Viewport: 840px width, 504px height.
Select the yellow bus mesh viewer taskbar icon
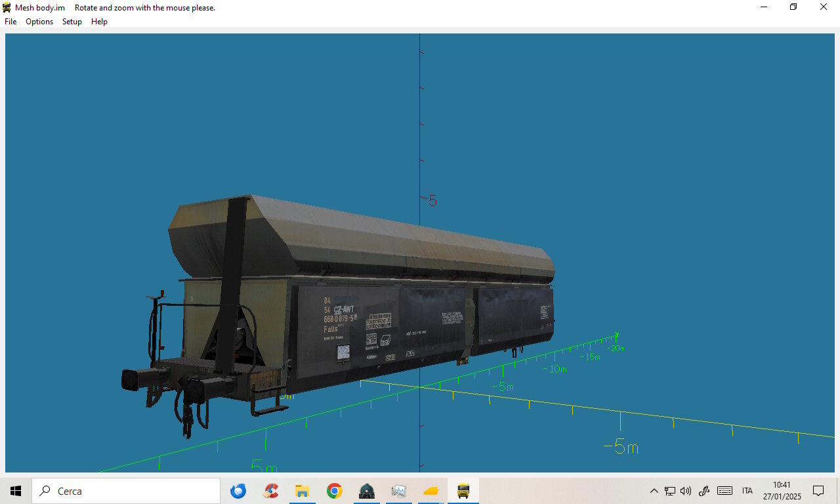point(463,491)
